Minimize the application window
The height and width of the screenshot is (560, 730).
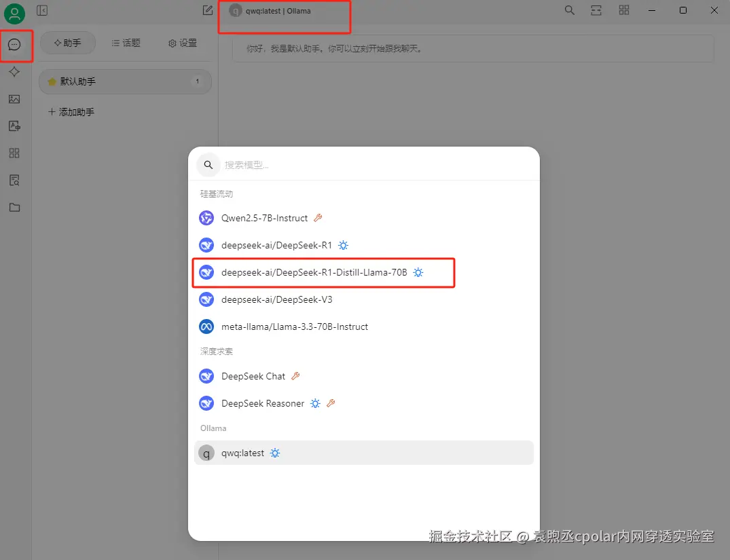pos(652,10)
